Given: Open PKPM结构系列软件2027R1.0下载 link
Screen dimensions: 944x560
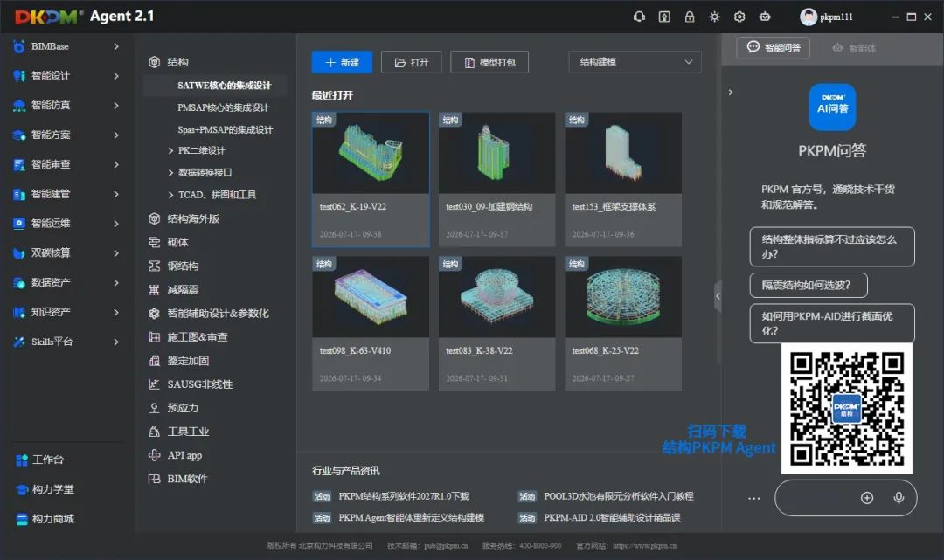Looking at the screenshot, I should [403, 496].
